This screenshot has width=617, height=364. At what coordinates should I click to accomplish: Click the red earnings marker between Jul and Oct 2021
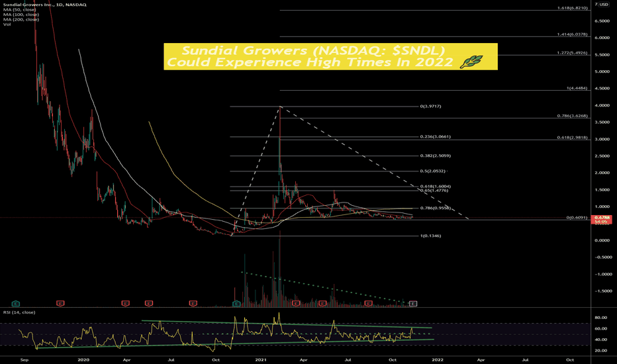[x=368, y=303]
